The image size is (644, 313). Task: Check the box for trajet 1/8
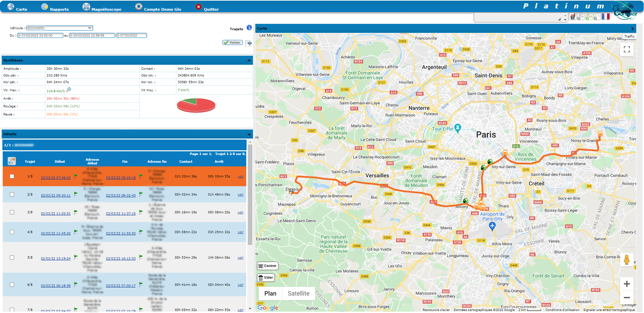coord(12,176)
